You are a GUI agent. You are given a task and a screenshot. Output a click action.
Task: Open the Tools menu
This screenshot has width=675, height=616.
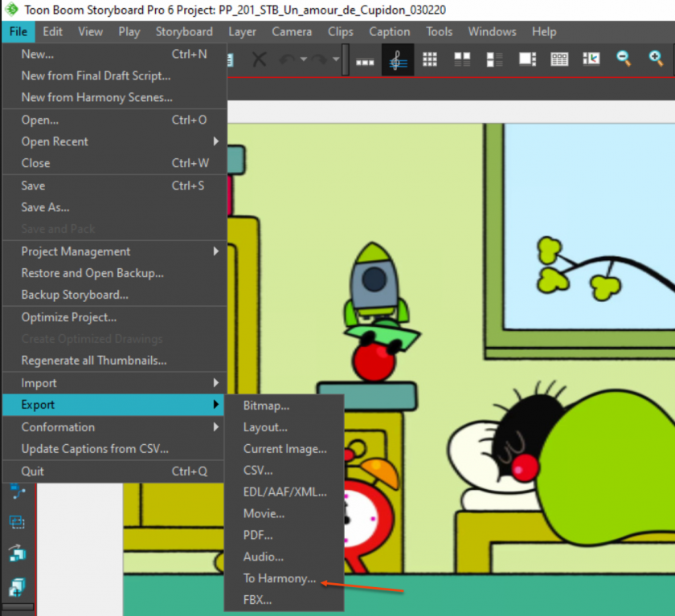coord(439,32)
